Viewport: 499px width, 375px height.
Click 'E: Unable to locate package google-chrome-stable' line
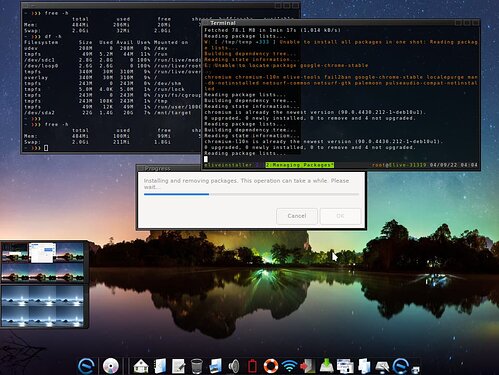pyautogui.click(x=286, y=66)
